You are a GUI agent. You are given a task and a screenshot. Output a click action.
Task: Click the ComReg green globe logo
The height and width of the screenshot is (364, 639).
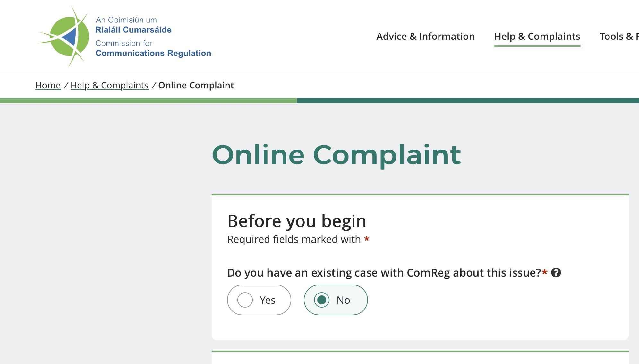pos(66,37)
